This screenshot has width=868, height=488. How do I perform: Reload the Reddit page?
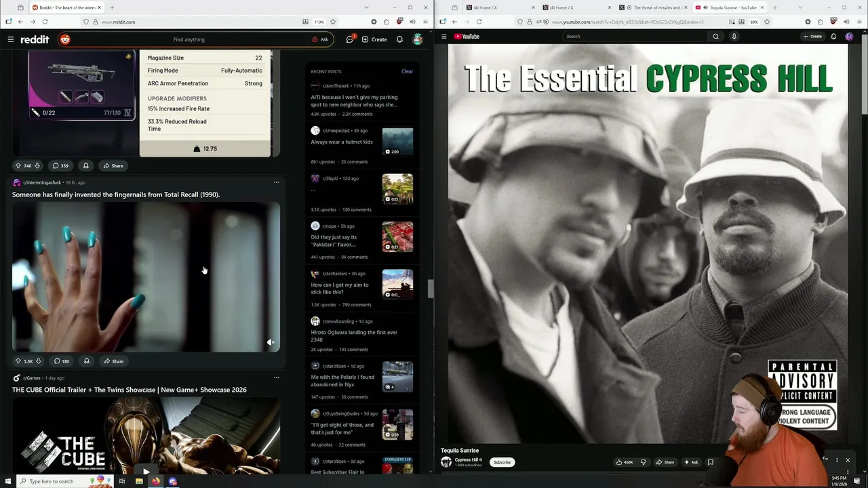pyautogui.click(x=45, y=22)
